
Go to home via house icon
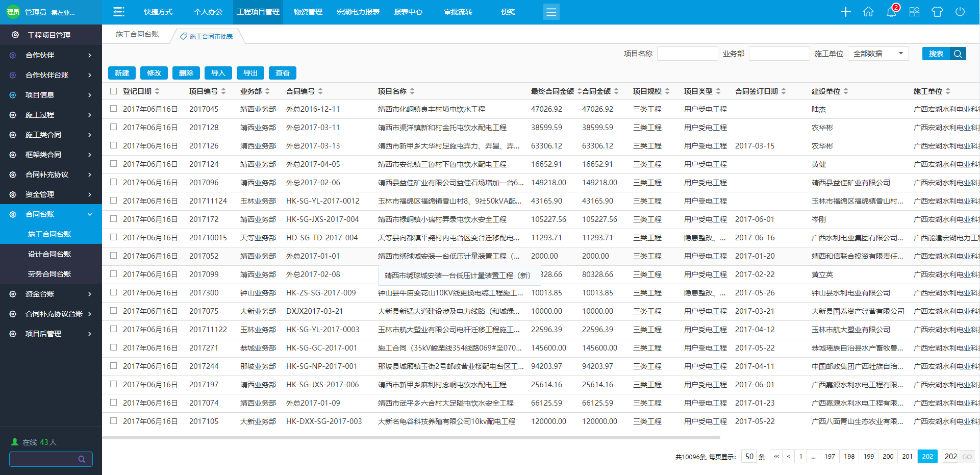point(868,12)
